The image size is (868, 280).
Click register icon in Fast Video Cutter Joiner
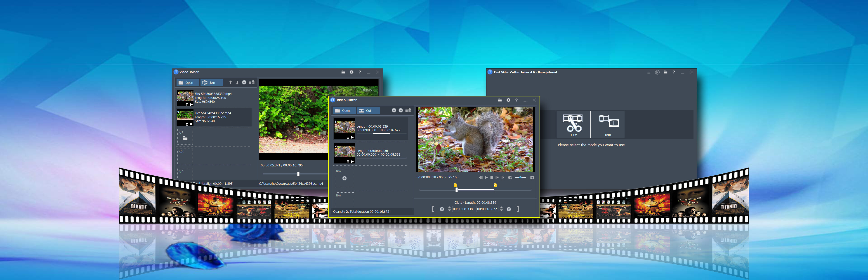coord(657,72)
